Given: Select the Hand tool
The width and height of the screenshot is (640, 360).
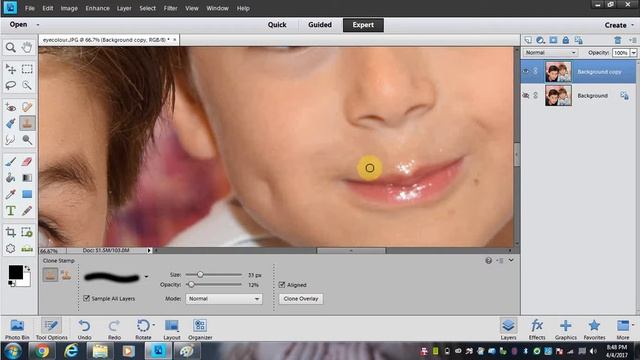Looking at the screenshot, I should click(x=27, y=47).
